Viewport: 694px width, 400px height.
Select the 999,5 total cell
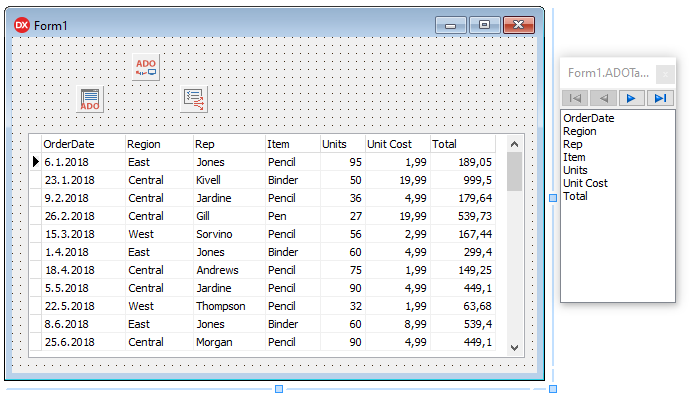[x=463, y=180]
